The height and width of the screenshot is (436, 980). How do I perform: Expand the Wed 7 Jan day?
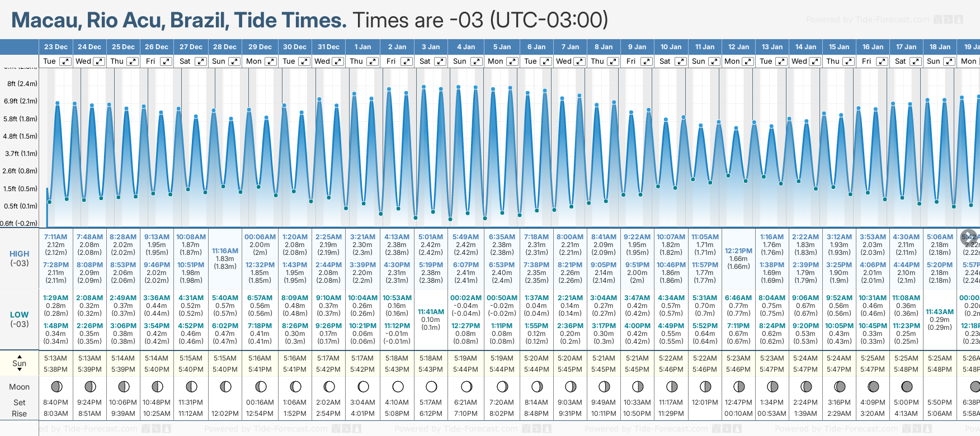click(579, 61)
